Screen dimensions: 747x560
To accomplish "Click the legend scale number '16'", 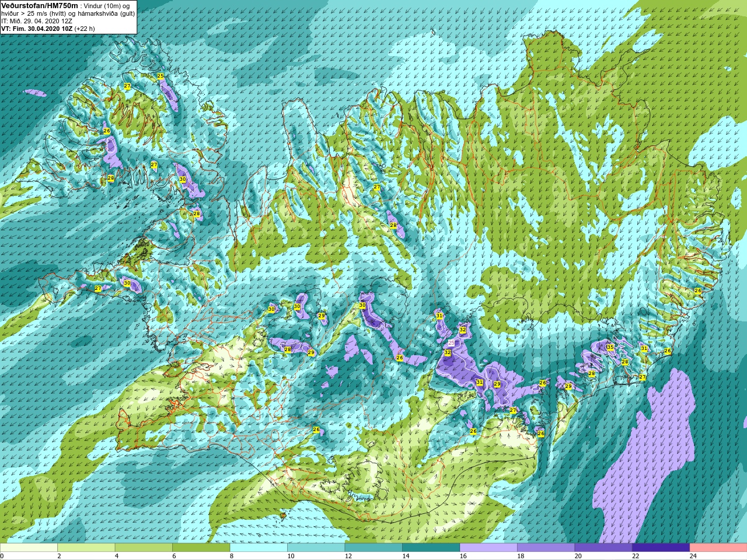I will [x=463, y=556].
